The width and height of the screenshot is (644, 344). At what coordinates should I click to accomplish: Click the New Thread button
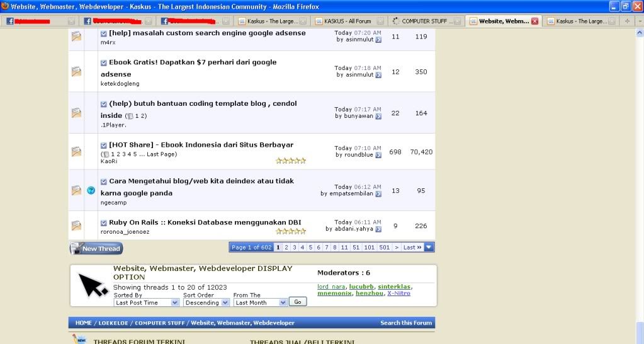(x=96, y=248)
